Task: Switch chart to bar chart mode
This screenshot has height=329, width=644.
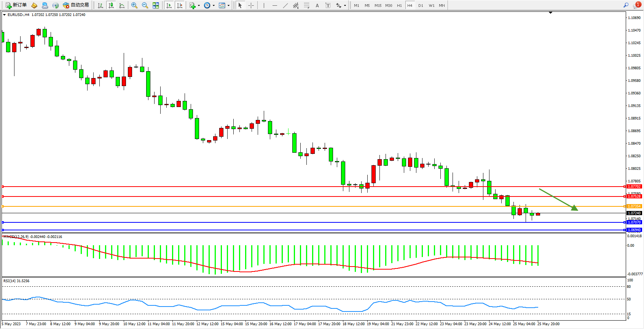Action: coord(100,5)
